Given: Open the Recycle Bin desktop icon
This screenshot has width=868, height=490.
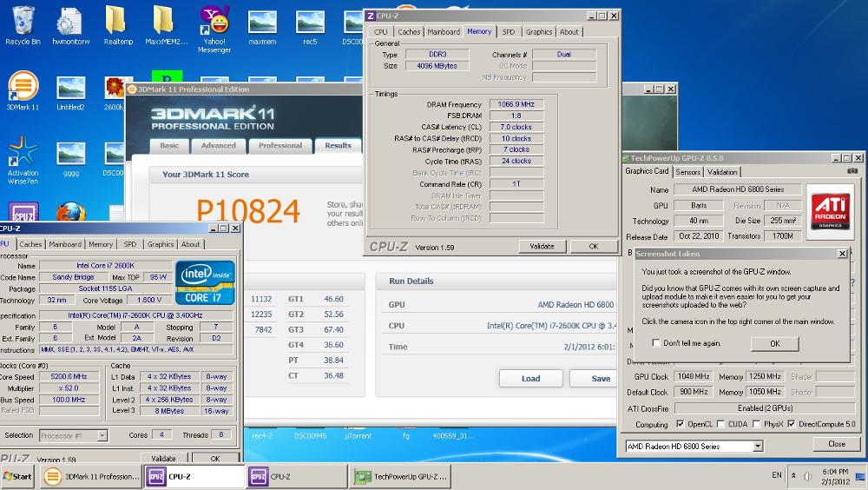Looking at the screenshot, I should click(23, 25).
